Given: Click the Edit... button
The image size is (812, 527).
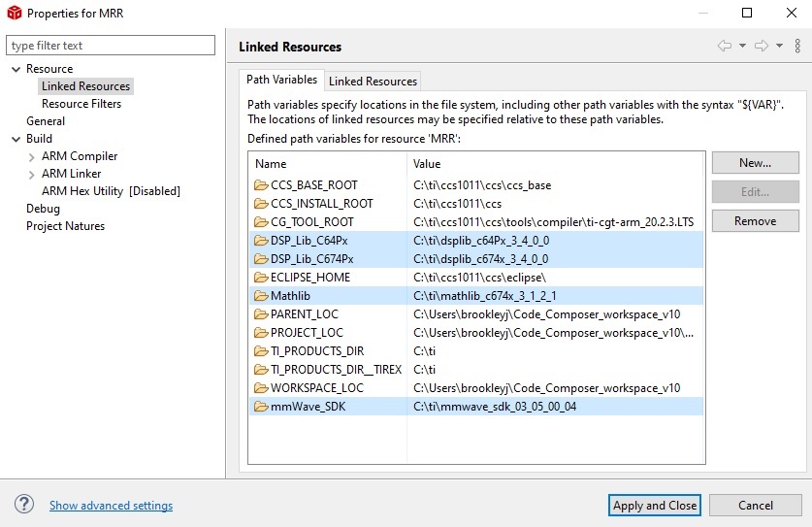Looking at the screenshot, I should click(755, 192).
